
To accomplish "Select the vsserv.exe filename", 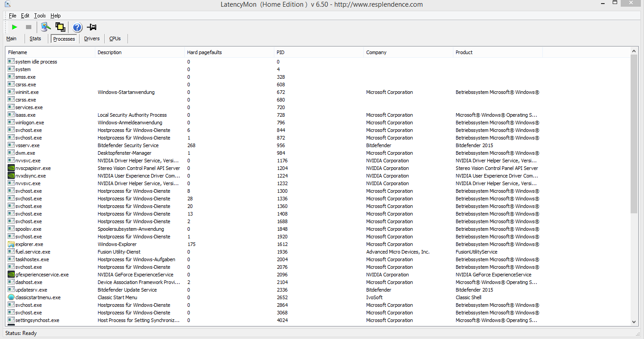I will coord(27,145).
